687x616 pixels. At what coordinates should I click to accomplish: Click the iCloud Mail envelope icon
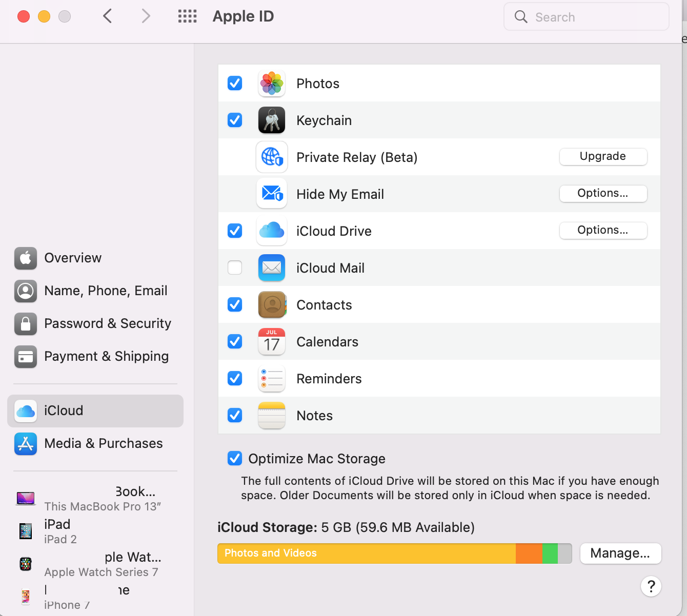point(272,268)
